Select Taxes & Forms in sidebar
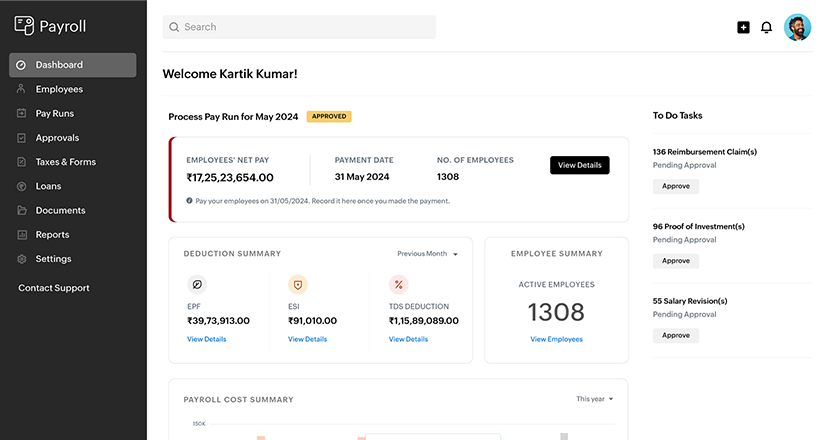This screenshot has height=440, width=825. click(65, 162)
